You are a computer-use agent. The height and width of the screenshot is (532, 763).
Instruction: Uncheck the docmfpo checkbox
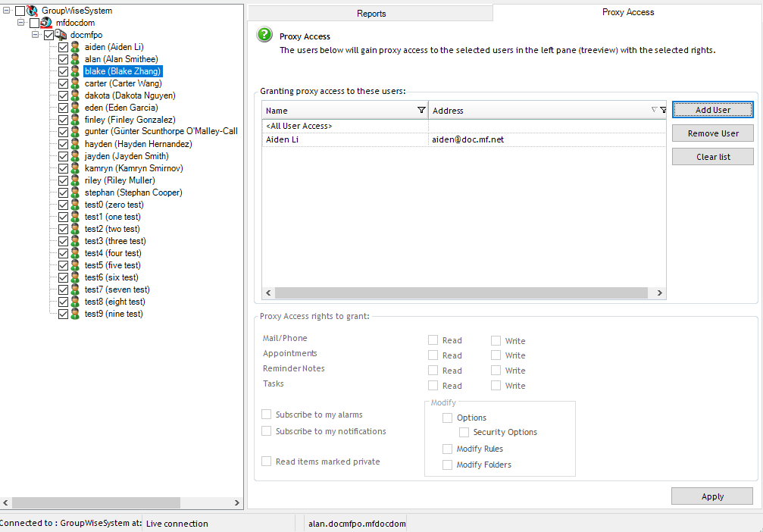pyautogui.click(x=48, y=35)
